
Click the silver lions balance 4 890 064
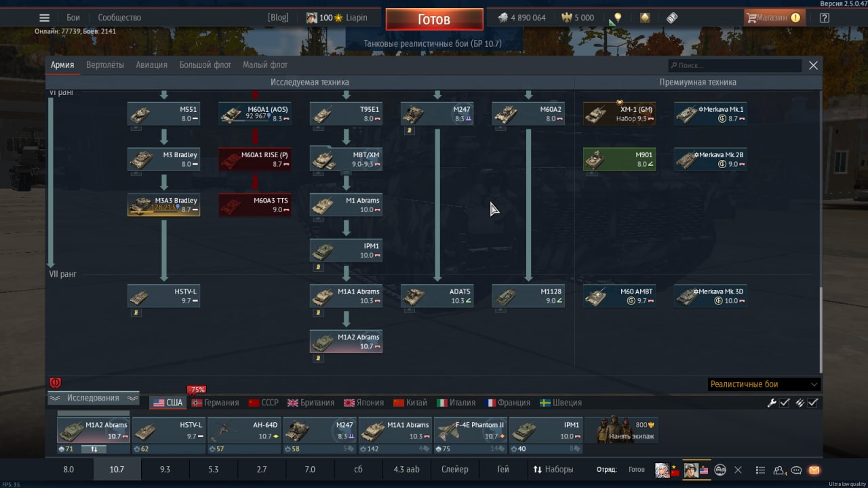click(x=522, y=18)
